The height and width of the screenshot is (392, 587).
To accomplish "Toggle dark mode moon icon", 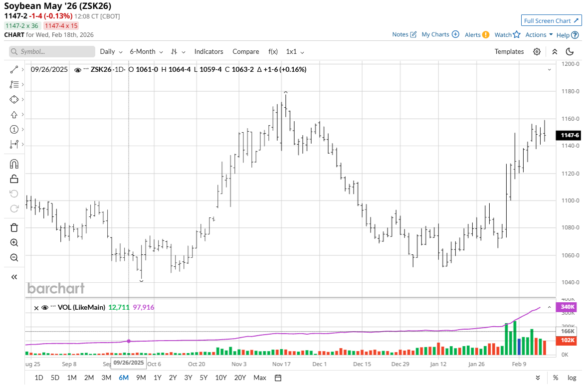I will [x=570, y=52].
